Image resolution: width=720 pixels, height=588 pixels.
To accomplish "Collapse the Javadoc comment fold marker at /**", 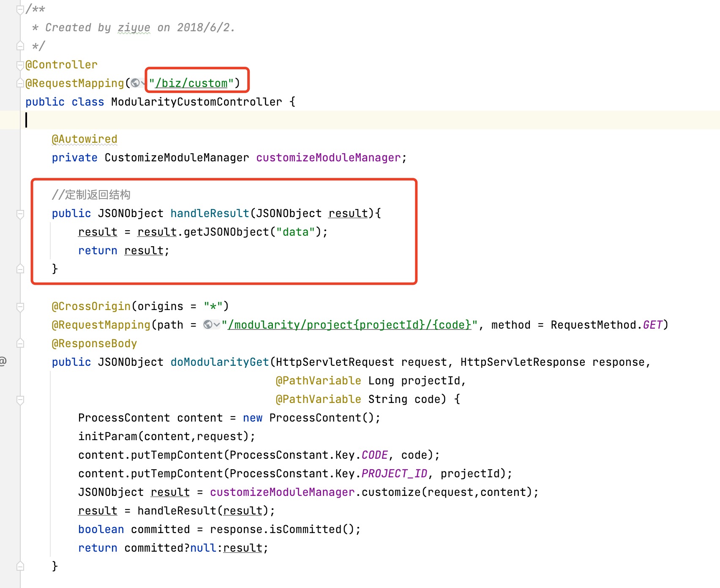I will click(x=20, y=10).
